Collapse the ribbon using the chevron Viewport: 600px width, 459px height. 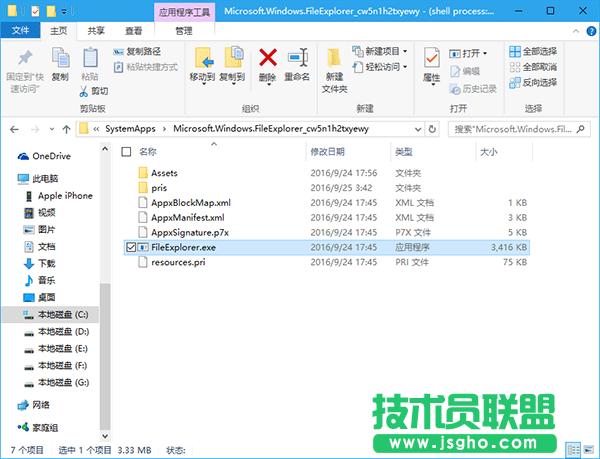[x=576, y=31]
